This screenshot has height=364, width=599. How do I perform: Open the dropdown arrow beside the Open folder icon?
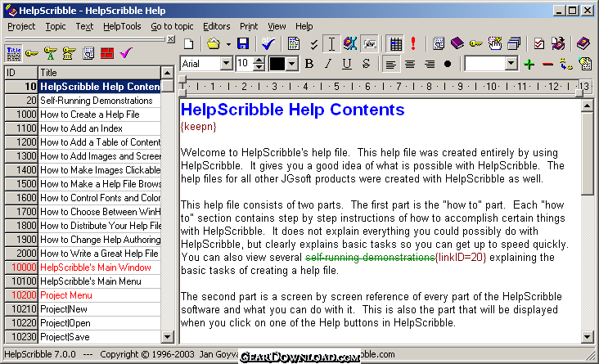tap(228, 44)
